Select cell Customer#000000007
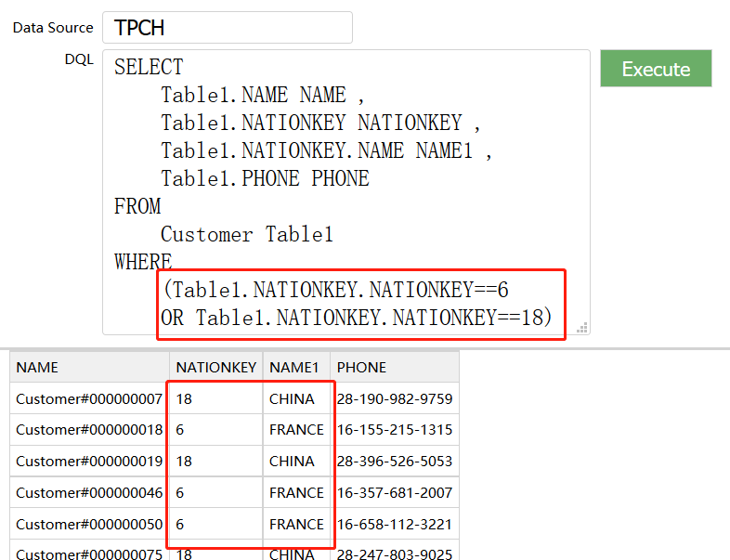The height and width of the screenshot is (560, 730). [89, 399]
